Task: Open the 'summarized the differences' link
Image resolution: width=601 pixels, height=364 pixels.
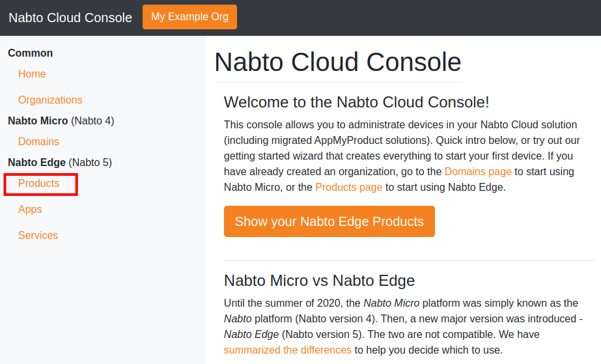Action: pos(287,350)
